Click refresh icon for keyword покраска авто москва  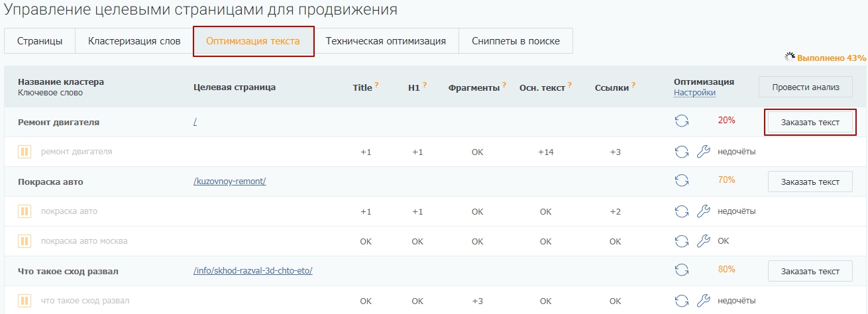click(682, 241)
